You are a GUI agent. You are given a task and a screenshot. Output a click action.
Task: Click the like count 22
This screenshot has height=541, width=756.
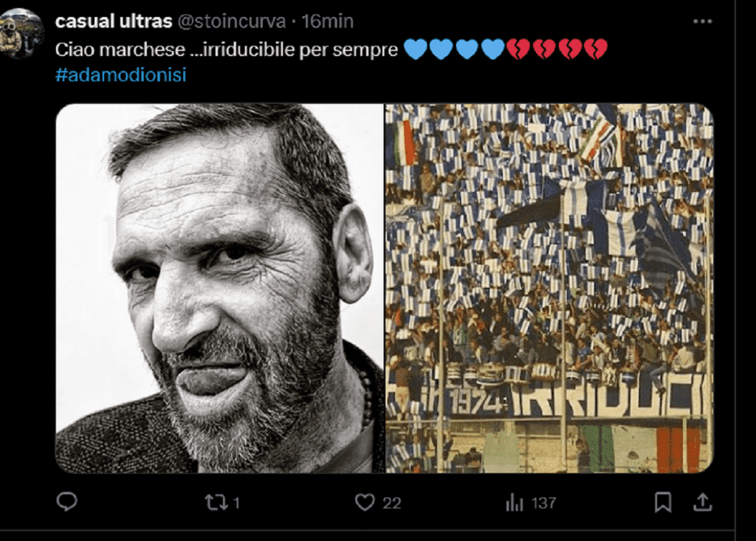pyautogui.click(x=391, y=503)
